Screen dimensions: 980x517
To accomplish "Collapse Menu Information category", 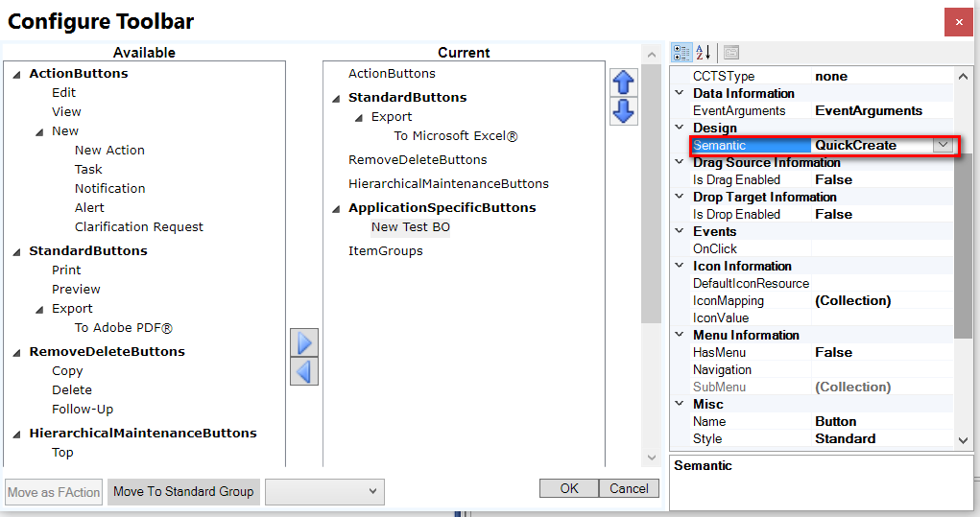I will 680,334.
